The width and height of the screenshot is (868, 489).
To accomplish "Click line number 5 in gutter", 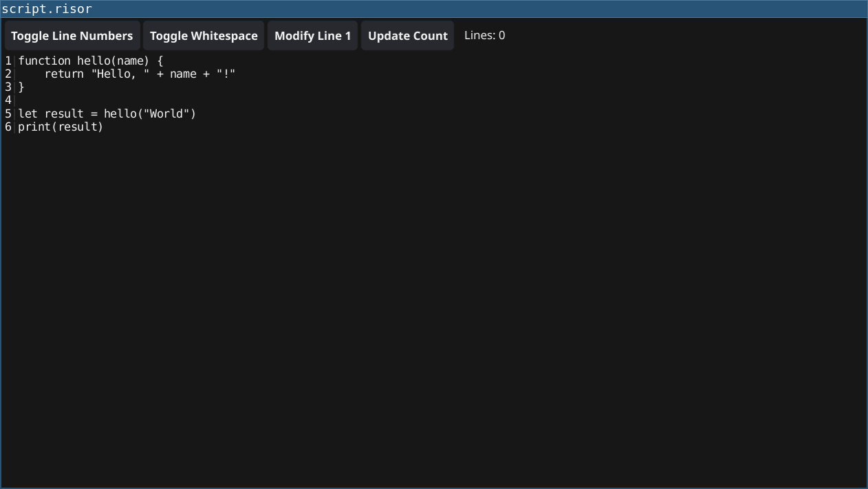I will pos(8,113).
